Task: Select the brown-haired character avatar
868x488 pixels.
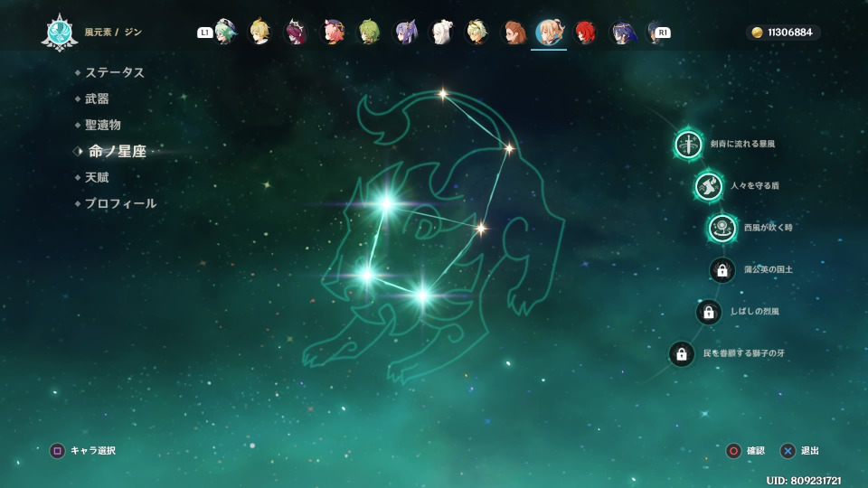Action: [514, 33]
